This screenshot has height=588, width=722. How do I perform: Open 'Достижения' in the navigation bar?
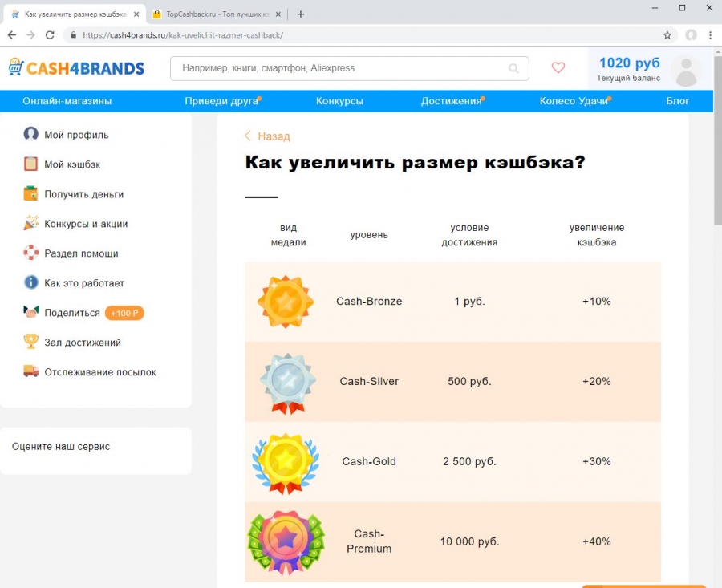[451, 101]
